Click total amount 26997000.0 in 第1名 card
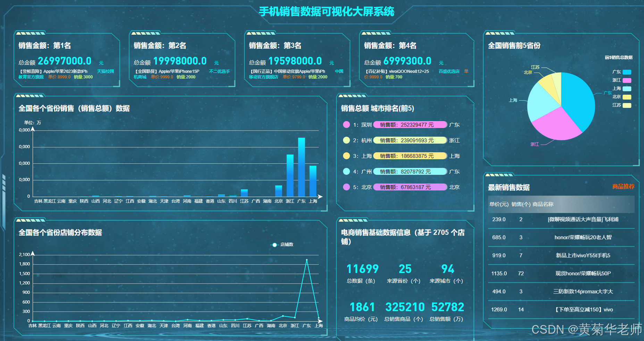Viewport: 644px width, 341px height. click(65, 61)
